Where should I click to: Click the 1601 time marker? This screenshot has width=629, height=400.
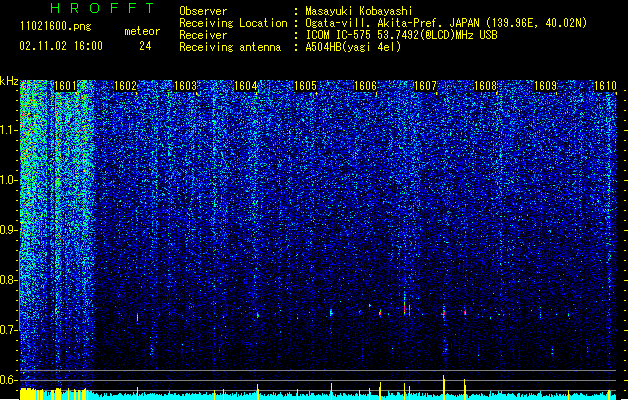65,86
